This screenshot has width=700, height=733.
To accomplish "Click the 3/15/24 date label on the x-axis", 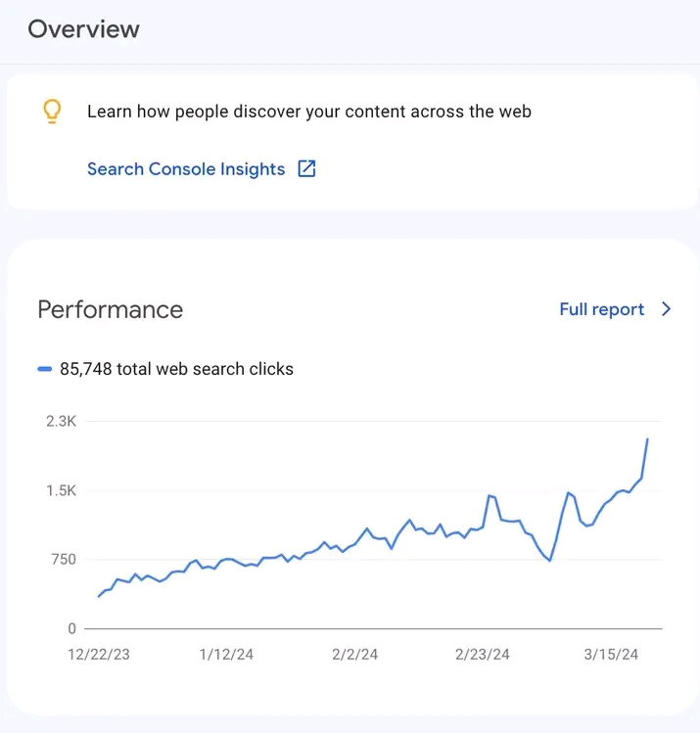I will point(611,655).
